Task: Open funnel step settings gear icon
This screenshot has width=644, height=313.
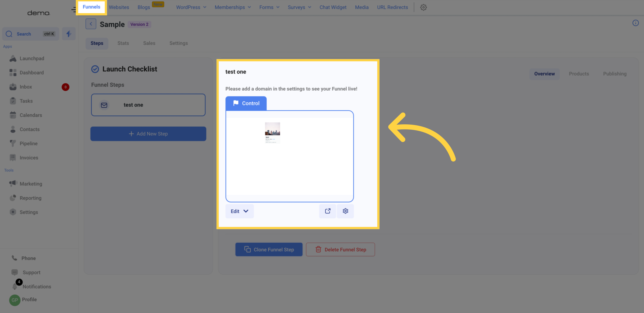Action: 345,211
